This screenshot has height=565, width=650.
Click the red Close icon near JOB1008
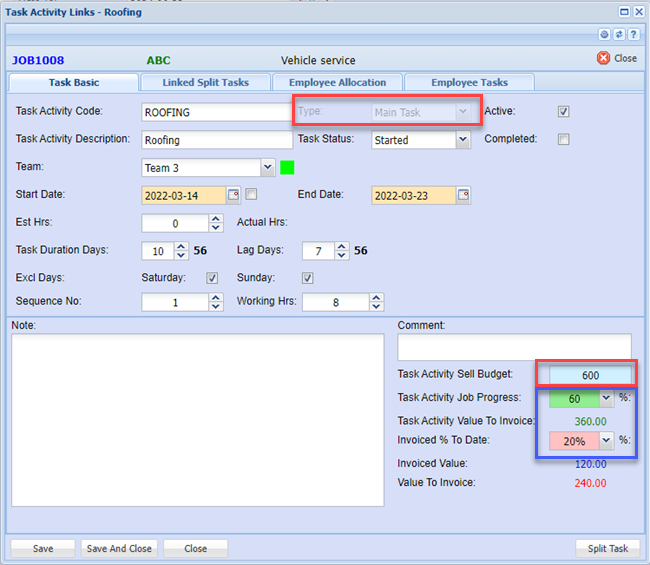pyautogui.click(x=603, y=58)
